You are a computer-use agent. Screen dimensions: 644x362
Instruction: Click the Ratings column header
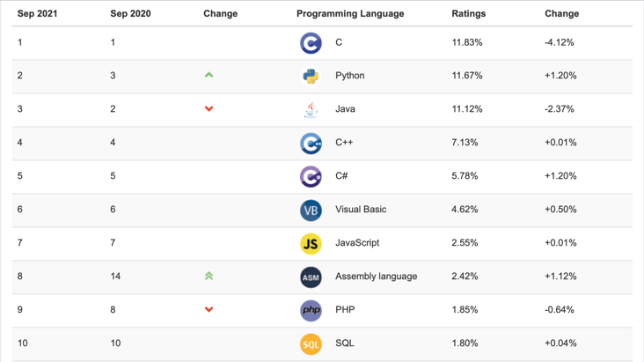point(468,14)
